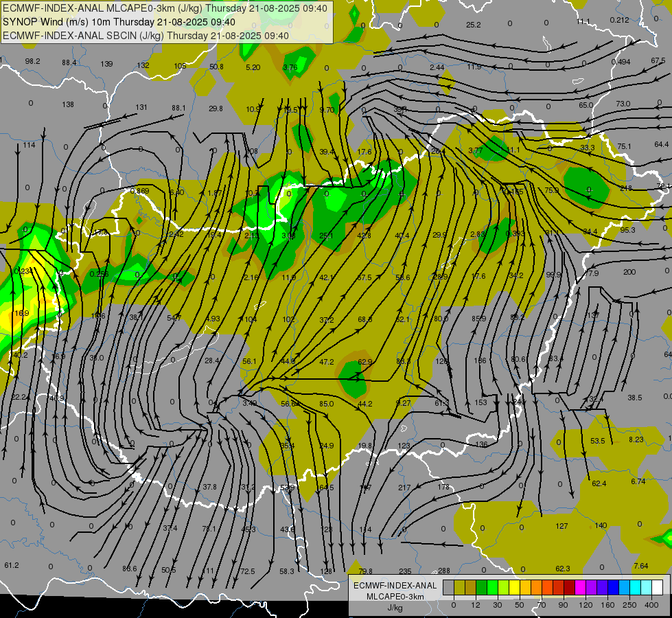This screenshot has width=672, height=618.
Task: Click the map value 38.5
Action: tap(635, 398)
